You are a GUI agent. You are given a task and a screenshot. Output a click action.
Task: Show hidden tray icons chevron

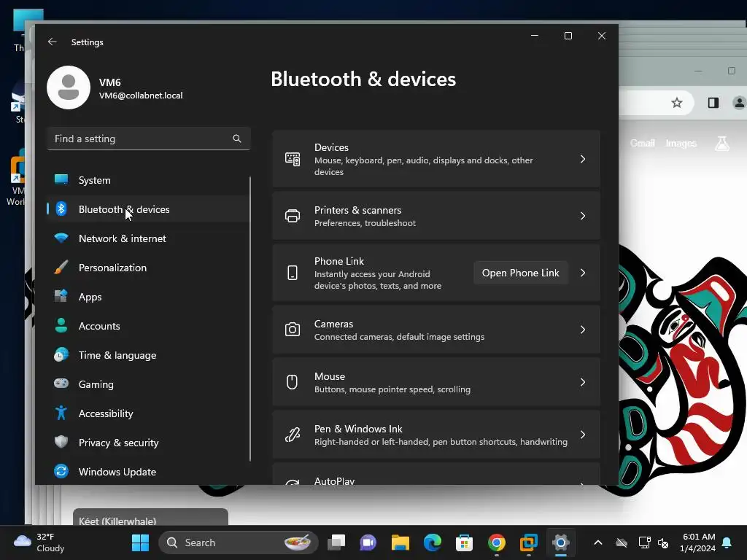coord(598,542)
